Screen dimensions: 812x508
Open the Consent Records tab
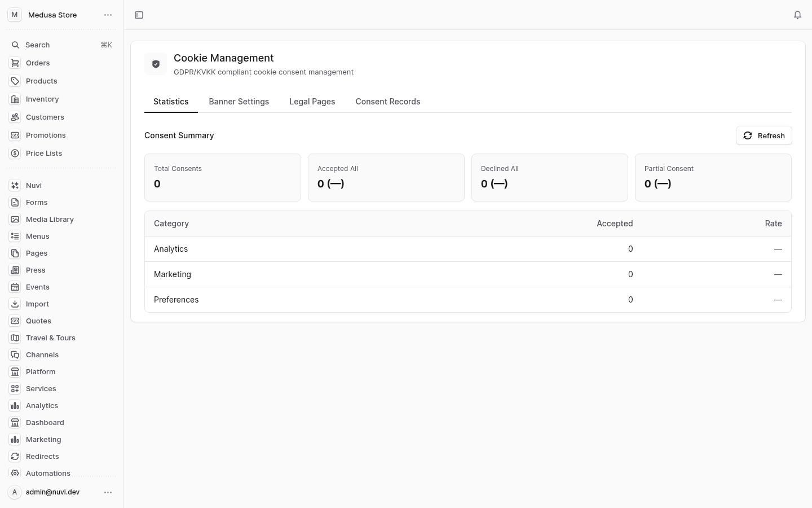(388, 102)
